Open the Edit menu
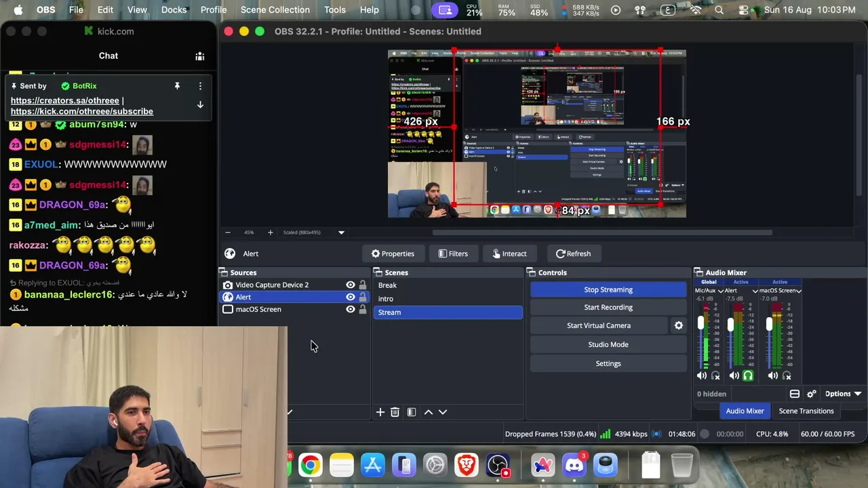The image size is (868, 488). [105, 10]
